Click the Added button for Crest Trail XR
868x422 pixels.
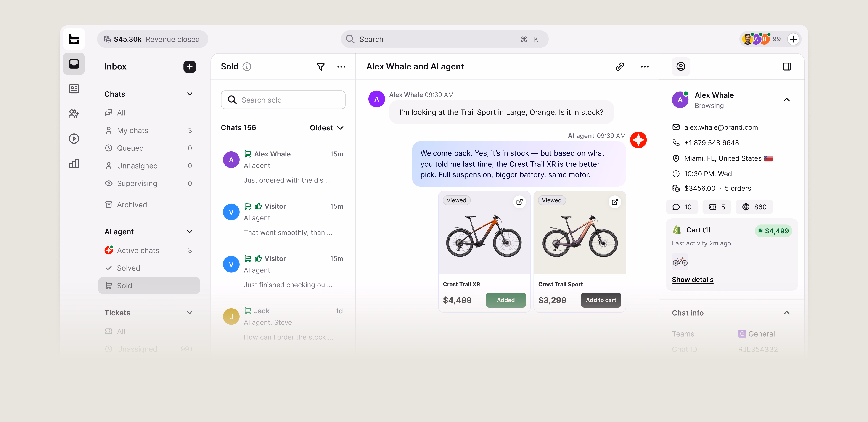coord(505,300)
